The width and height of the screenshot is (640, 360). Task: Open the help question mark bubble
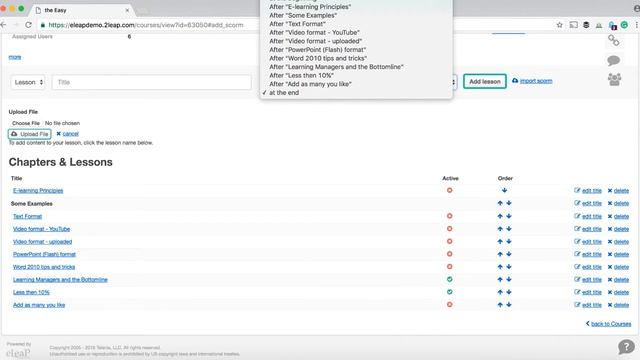(626, 347)
